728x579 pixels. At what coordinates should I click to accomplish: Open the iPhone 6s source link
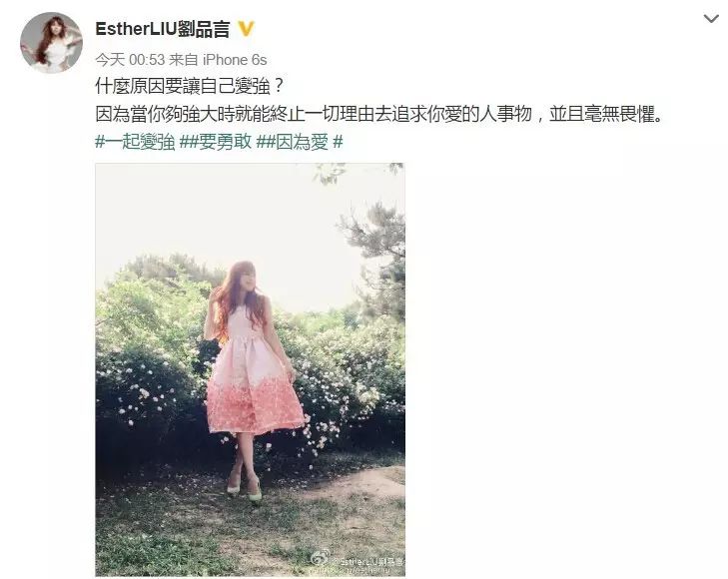pos(235,59)
